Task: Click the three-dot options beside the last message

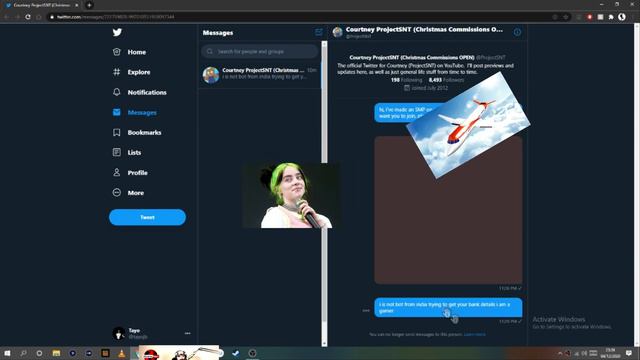Action: point(366,311)
